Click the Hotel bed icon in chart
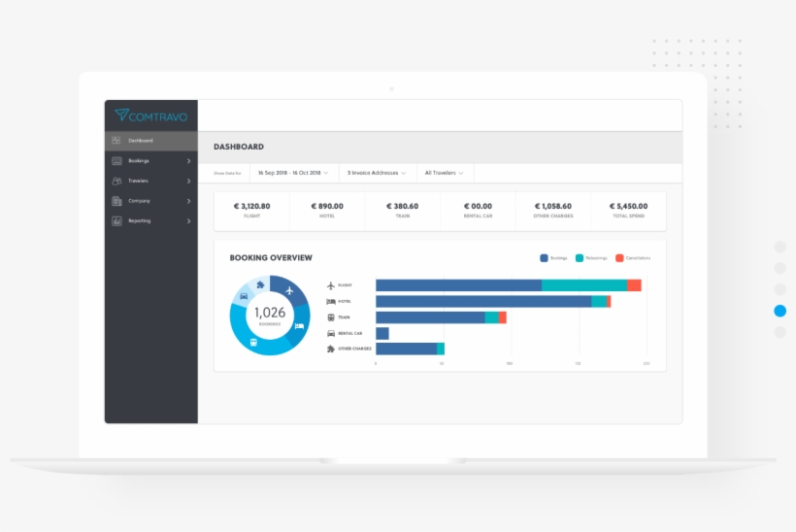The height and width of the screenshot is (532, 796). point(331,302)
